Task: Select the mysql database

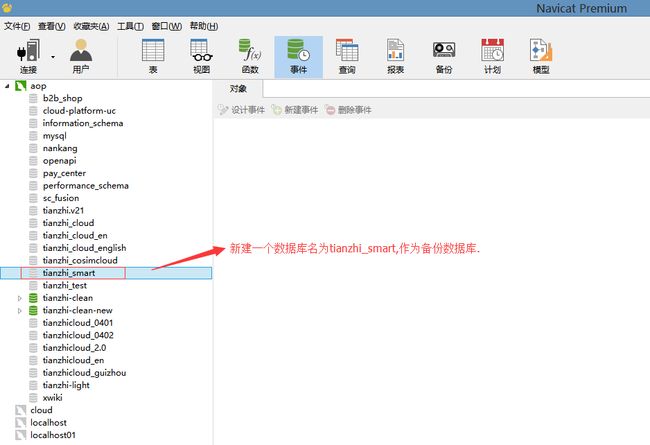Action: pos(55,136)
